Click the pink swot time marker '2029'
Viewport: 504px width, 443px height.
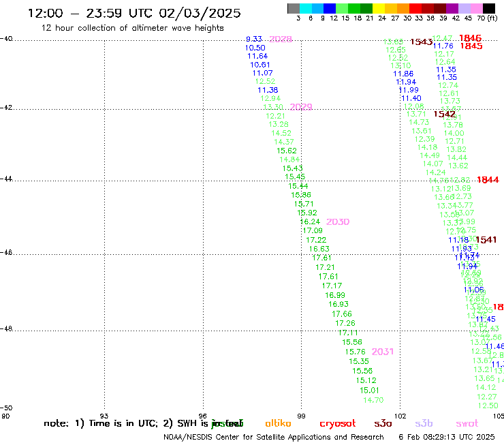[x=301, y=107]
